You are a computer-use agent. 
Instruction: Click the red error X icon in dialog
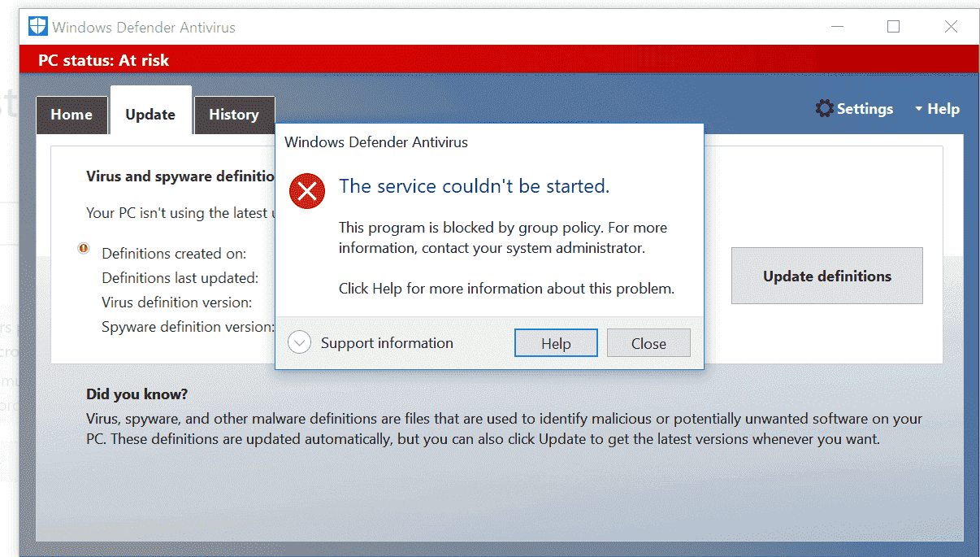(307, 191)
